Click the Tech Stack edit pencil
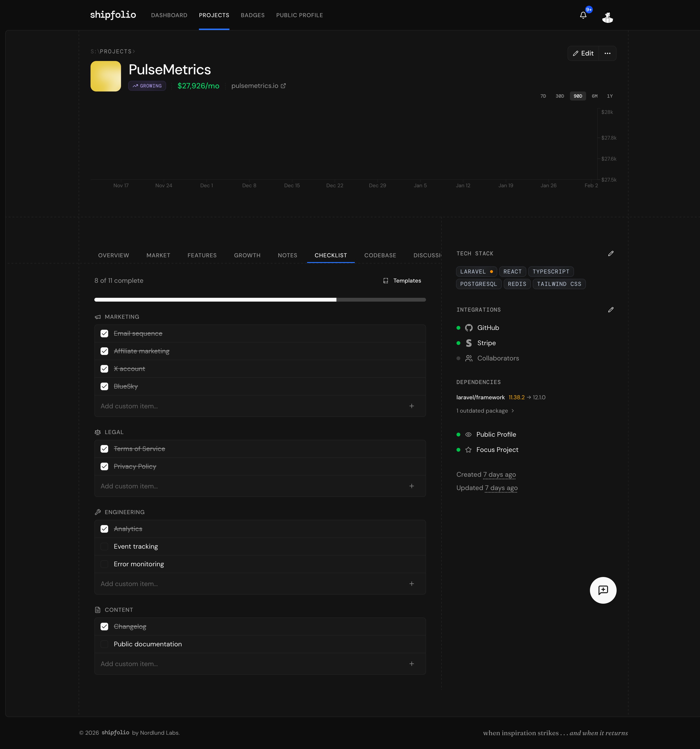This screenshot has width=700, height=749. (611, 253)
